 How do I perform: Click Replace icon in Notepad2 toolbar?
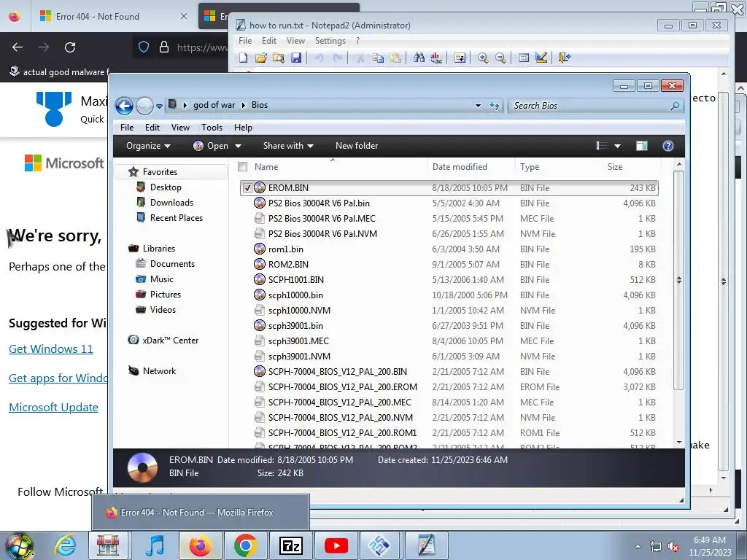pos(436,58)
